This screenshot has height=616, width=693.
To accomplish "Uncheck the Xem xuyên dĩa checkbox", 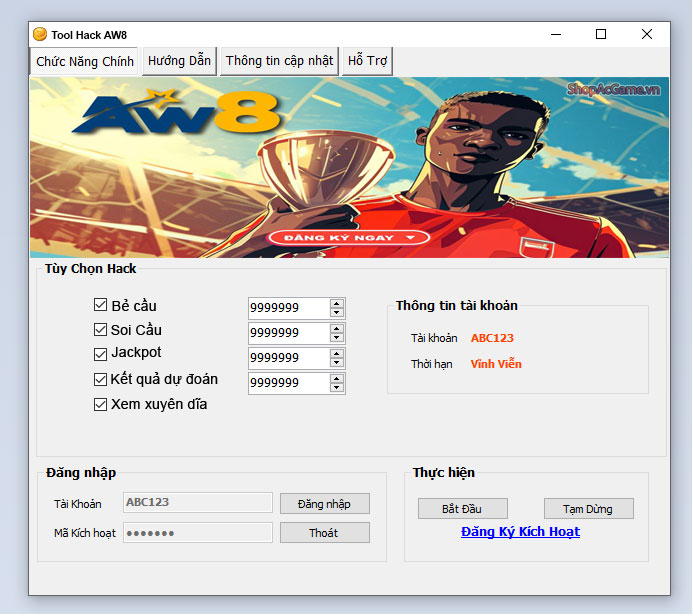I will point(100,404).
